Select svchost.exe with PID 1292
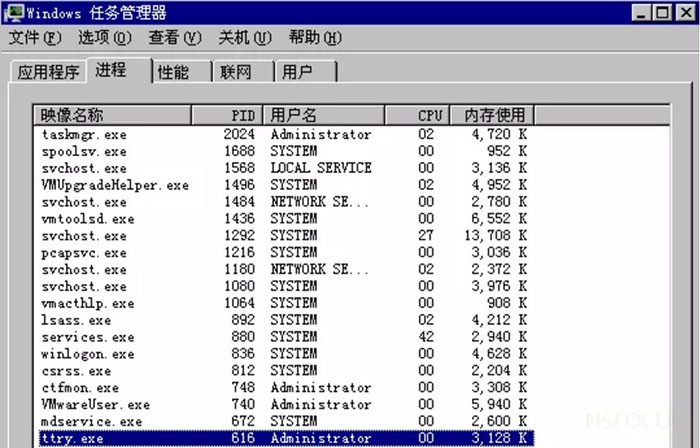This screenshot has width=700, height=448. (284, 236)
